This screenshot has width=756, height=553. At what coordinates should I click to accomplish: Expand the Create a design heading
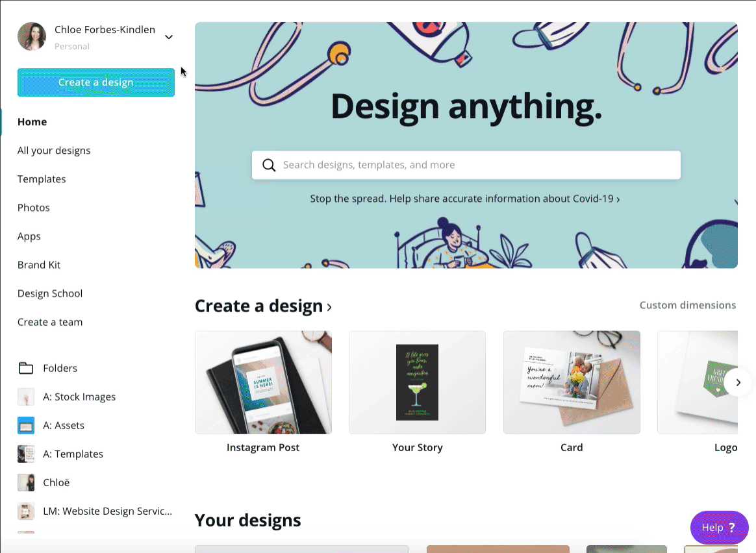[x=263, y=306]
